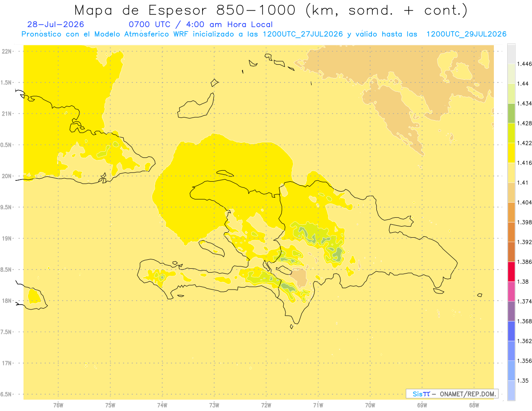Viewport: 532px width, 411px height.
Task: Click the '0700 UTC / 4:00 am Hora Local' text
Action: coord(200,24)
